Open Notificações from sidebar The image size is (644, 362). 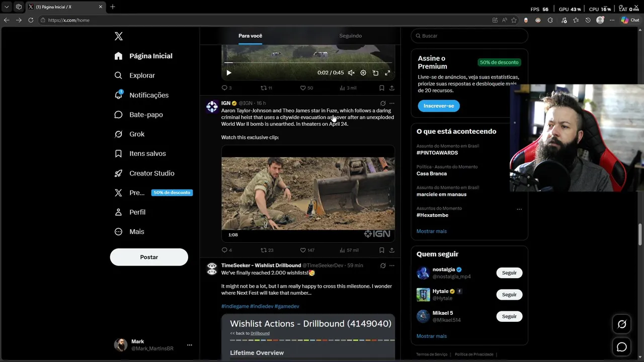click(141, 95)
